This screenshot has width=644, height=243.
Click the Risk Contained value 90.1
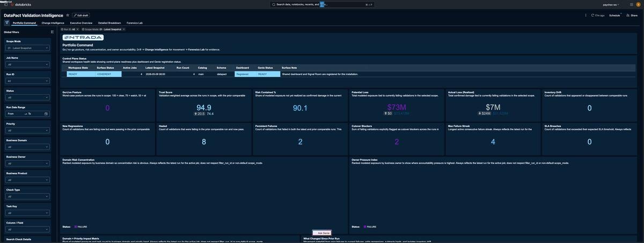click(300, 108)
